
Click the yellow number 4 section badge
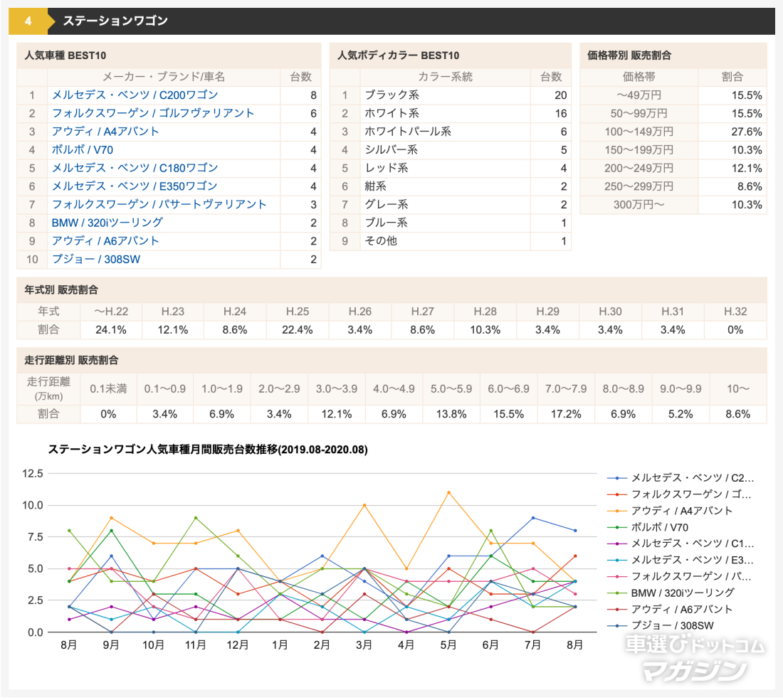(x=28, y=21)
